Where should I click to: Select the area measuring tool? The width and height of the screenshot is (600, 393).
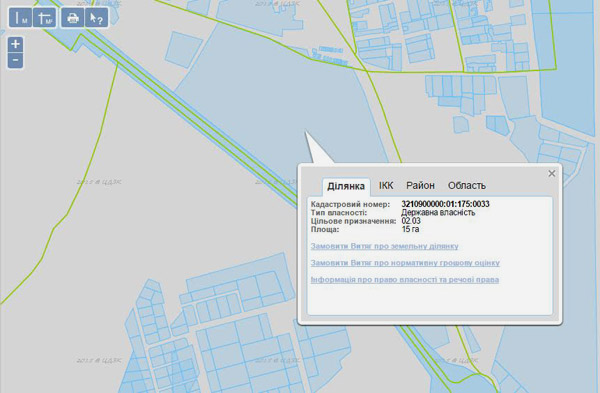click(x=45, y=18)
